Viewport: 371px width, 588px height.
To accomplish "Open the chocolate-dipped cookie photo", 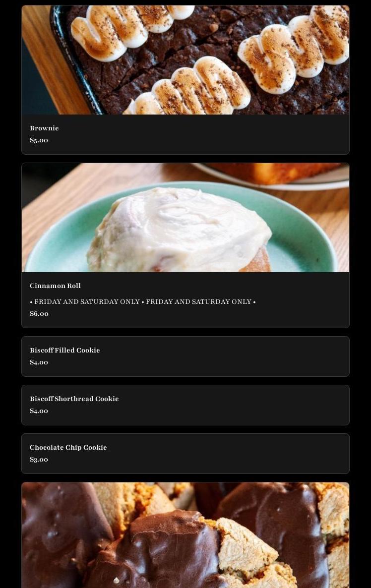I will point(185,535).
